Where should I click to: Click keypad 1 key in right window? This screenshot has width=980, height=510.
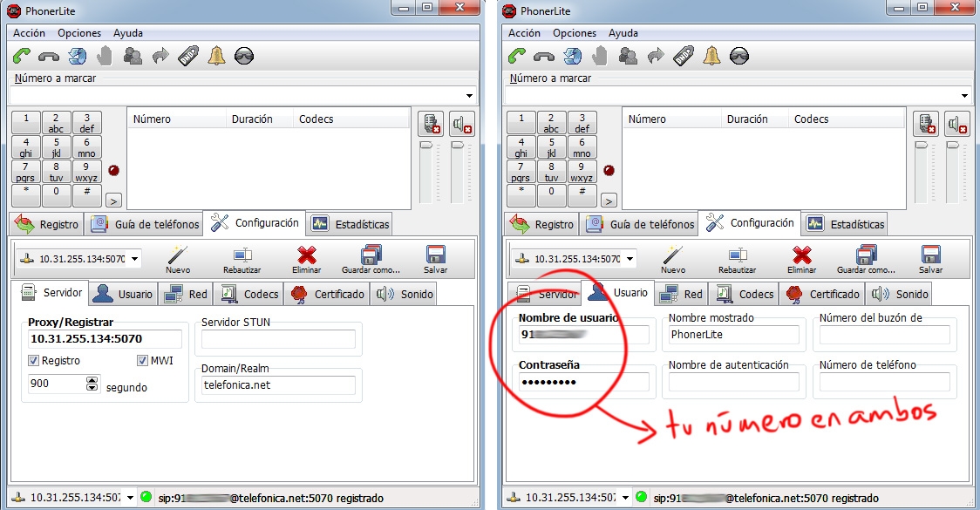[521, 123]
